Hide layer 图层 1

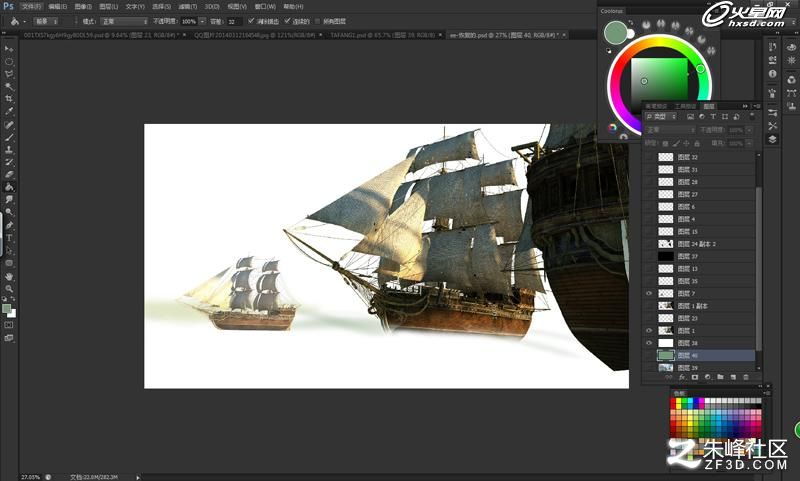click(x=649, y=331)
